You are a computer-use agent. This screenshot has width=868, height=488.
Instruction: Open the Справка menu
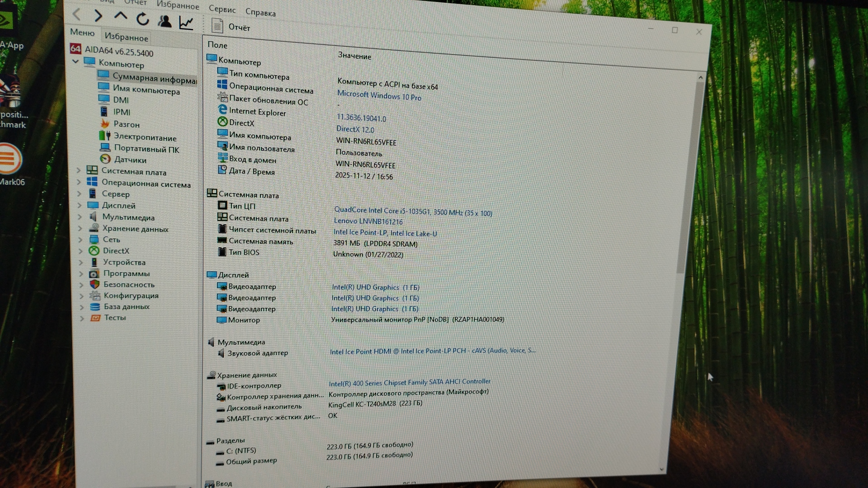260,12
